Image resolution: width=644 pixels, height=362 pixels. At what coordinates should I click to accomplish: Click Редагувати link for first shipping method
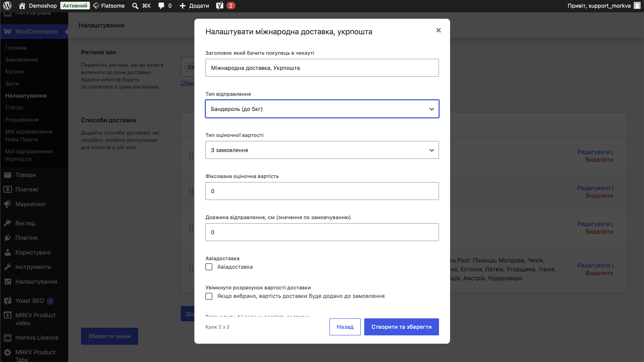[594, 152]
